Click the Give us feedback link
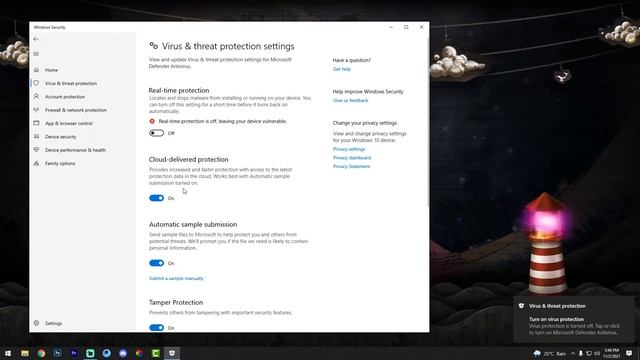640x360 pixels. click(350, 100)
